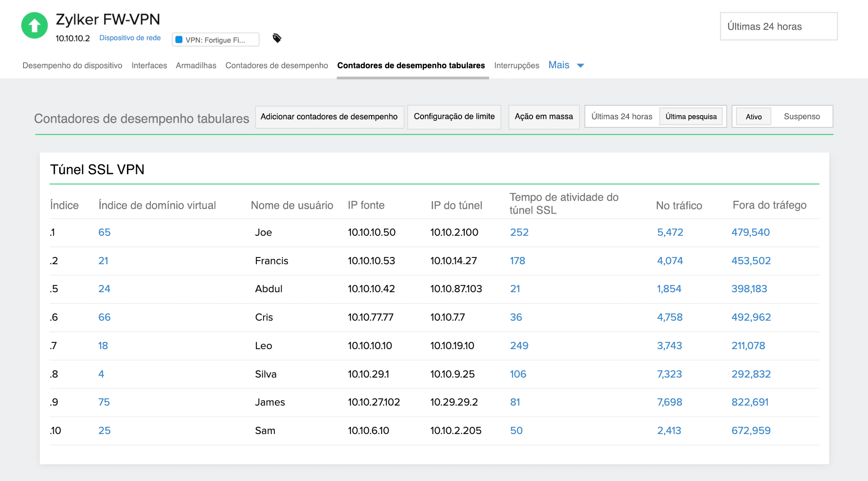
Task: Expand the Mais menu
Action: point(565,65)
